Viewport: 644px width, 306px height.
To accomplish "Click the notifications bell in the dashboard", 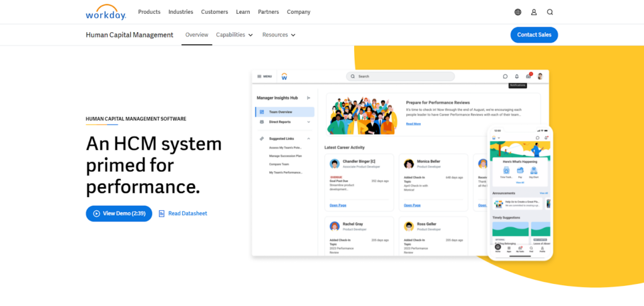I will [517, 76].
